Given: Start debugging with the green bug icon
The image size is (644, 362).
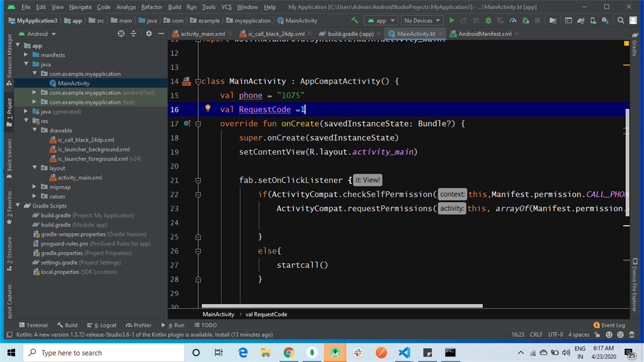Looking at the screenshot, I should pyautogui.click(x=488, y=20).
